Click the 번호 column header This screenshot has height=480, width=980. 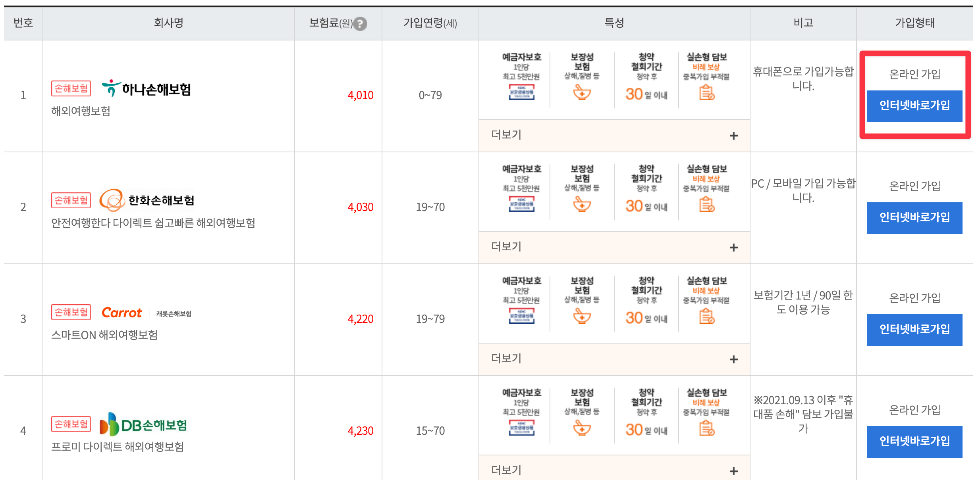pos(23,23)
